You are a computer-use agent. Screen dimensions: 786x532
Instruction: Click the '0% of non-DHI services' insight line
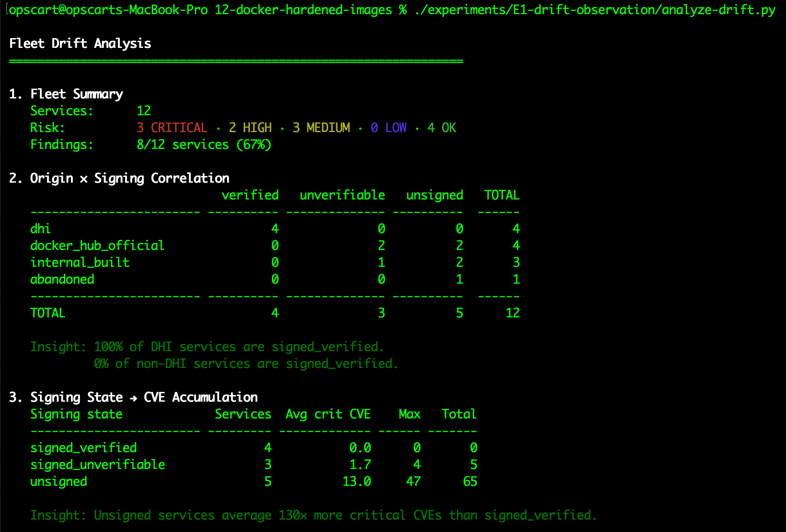tap(246, 364)
